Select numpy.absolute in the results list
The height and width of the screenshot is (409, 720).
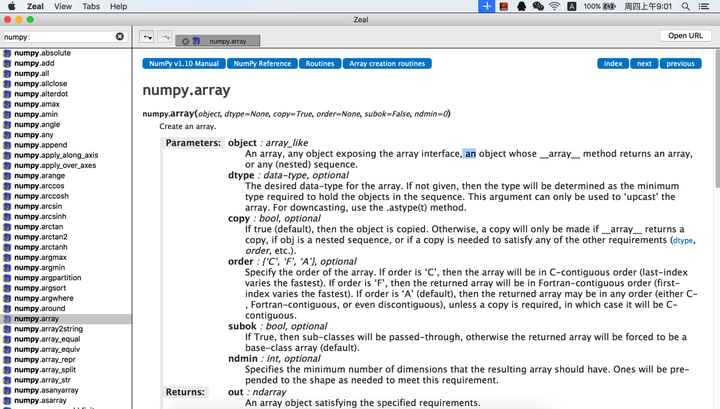coord(66,53)
